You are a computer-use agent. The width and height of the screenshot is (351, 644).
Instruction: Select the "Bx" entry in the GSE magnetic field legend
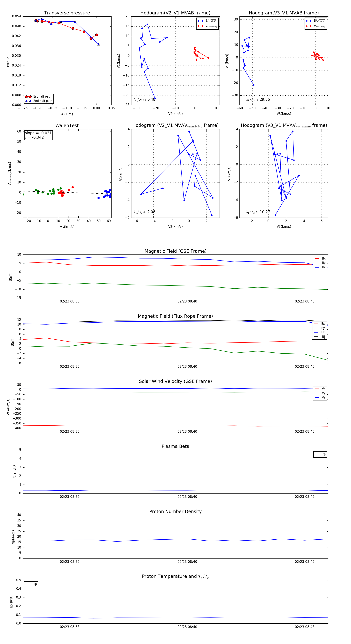click(320, 259)
